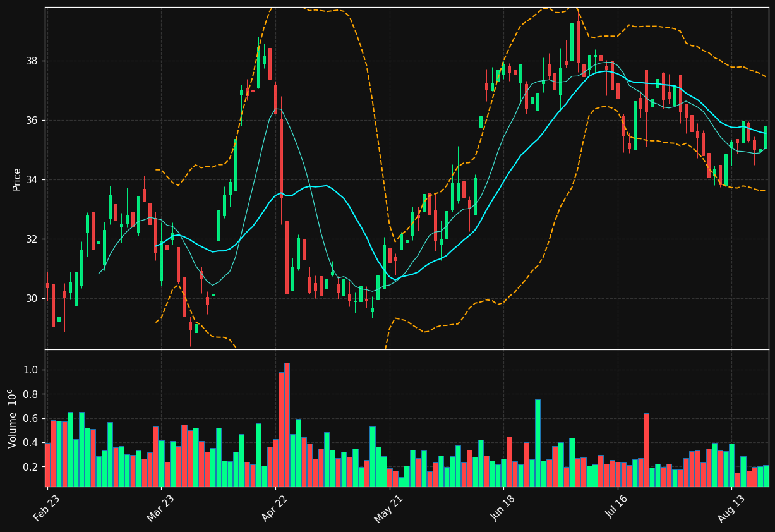Viewport: 775px width, 532px height.
Task: Click the 'Mar 23' date axis label
Action: (x=160, y=509)
